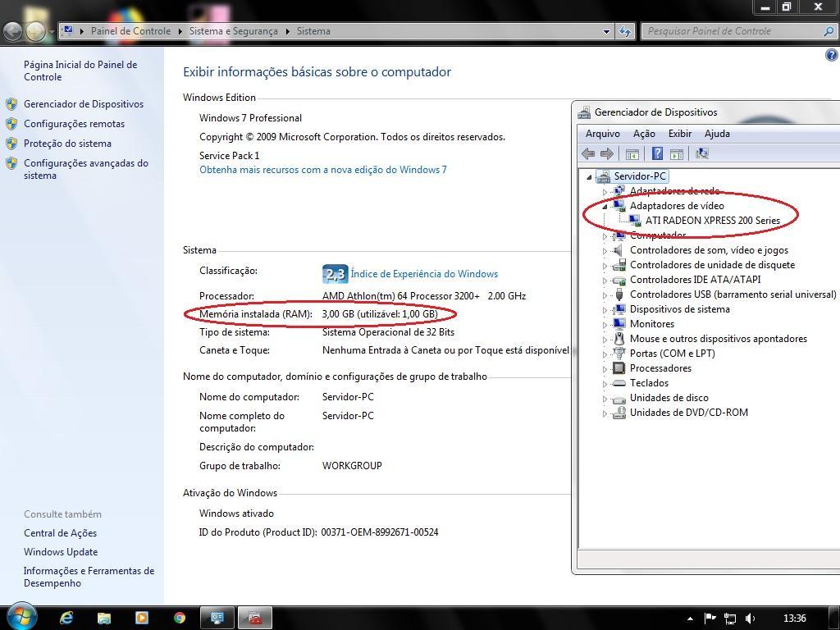Launch Internet Explorer from taskbar
This screenshot has width=840, height=630.
tap(66, 619)
